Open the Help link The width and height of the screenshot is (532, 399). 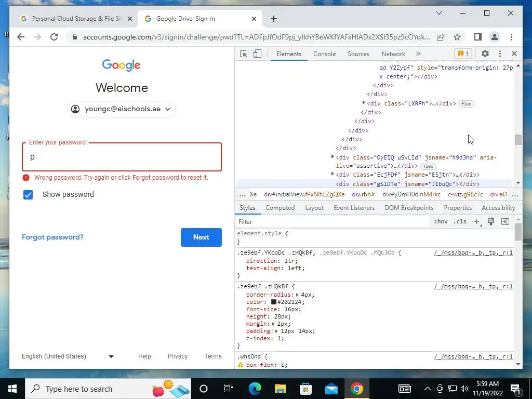click(144, 356)
